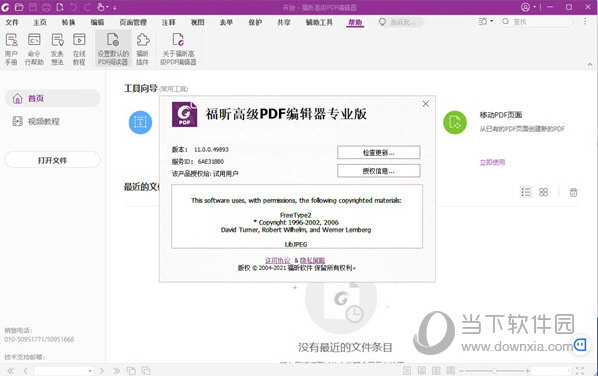Click License Information (授权信息...) button
This screenshot has height=376, width=598.
pos(379,171)
